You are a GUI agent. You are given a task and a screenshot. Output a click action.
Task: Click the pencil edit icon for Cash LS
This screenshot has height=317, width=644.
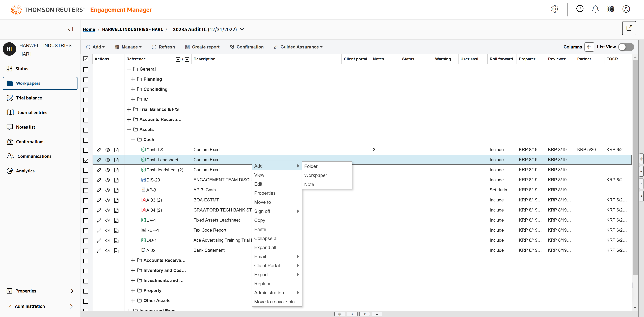click(99, 150)
